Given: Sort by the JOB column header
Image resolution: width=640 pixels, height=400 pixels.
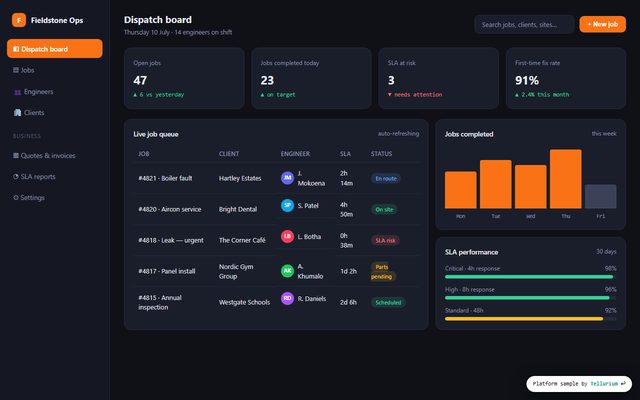Looking at the screenshot, I should coord(144,154).
